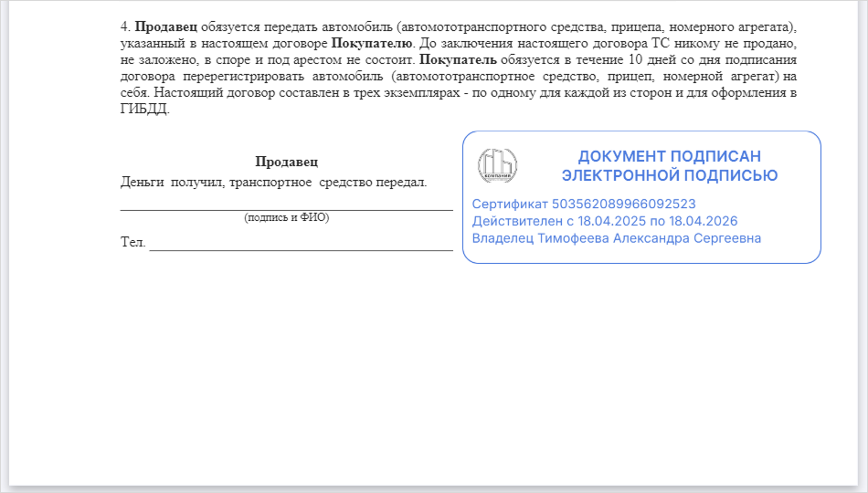Click the word 'ГИБДД.' ending paragraph 4

[x=144, y=109]
